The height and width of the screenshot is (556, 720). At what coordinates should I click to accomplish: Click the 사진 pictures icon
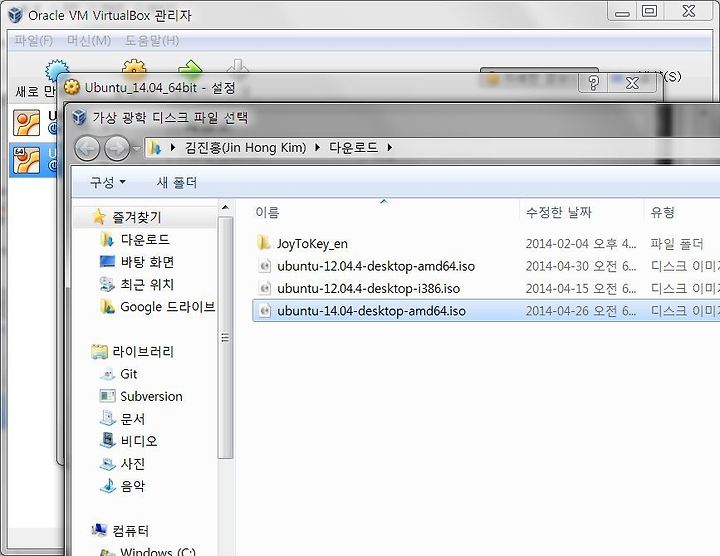[x=107, y=464]
